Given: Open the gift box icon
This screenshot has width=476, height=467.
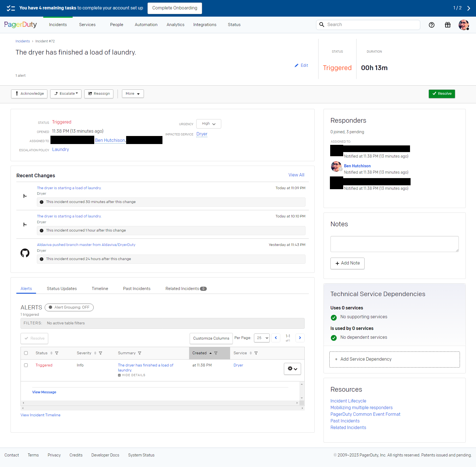Looking at the screenshot, I should pos(447,25).
